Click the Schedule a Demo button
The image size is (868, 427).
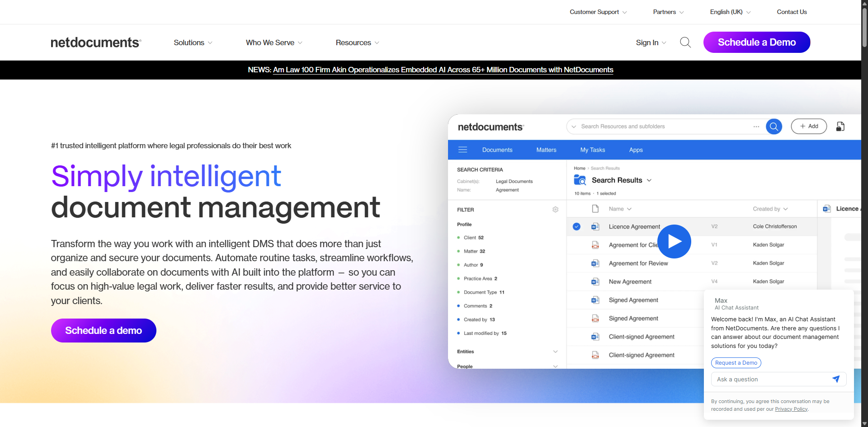[x=756, y=42]
